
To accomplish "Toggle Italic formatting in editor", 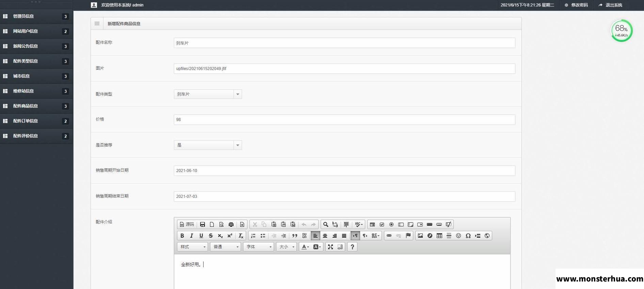I will pyautogui.click(x=192, y=236).
